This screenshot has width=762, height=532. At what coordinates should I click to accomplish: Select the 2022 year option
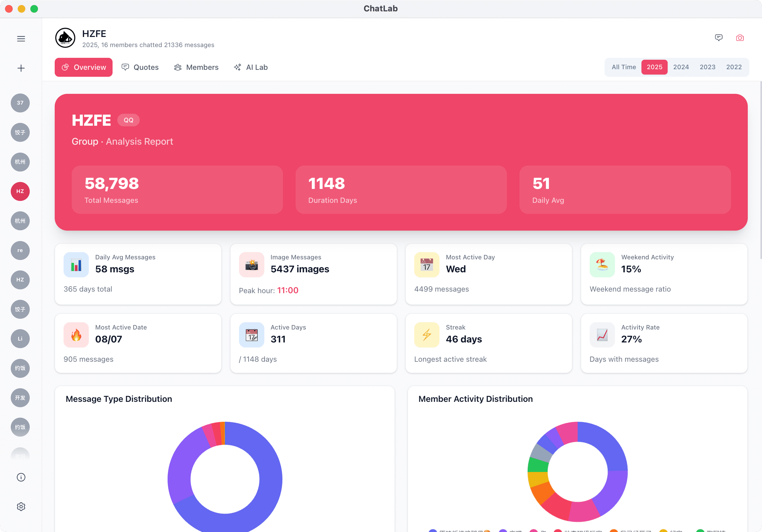click(x=734, y=67)
